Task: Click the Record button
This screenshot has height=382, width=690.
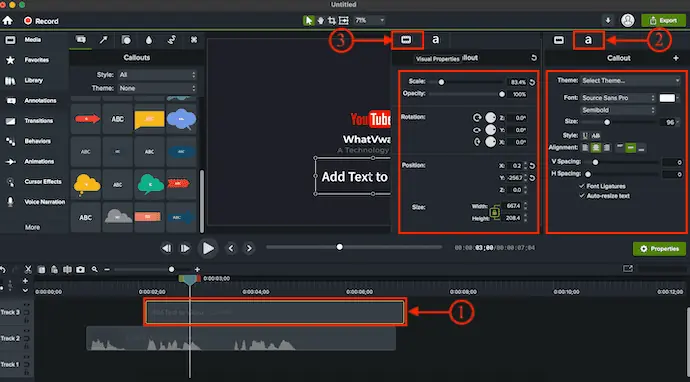Action: tap(41, 21)
